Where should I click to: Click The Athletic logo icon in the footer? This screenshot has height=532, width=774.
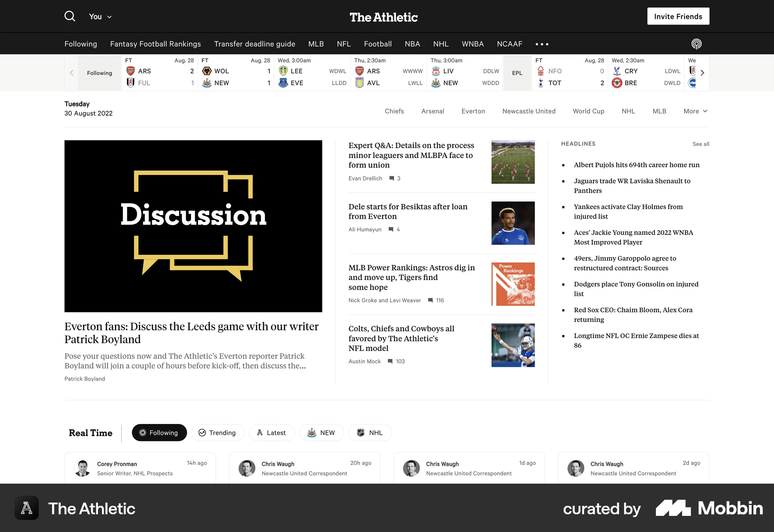coord(26,508)
